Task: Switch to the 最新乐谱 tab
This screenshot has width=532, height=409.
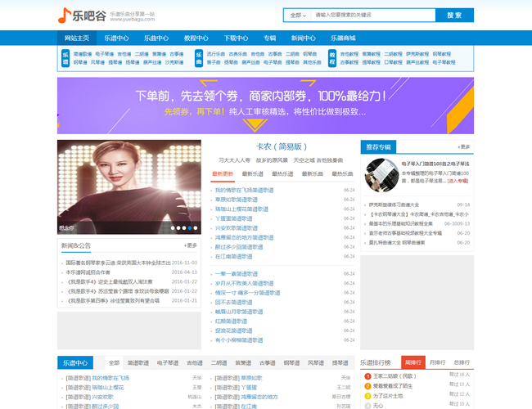Action: point(252,173)
